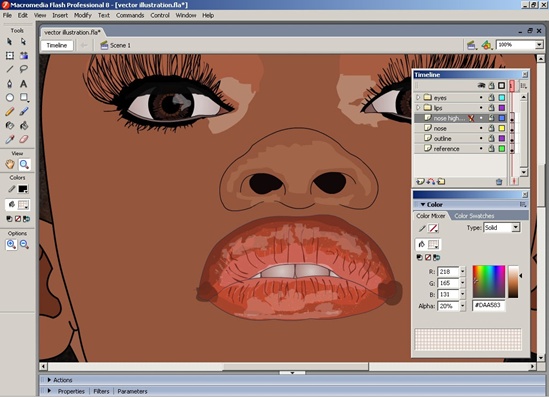Click Add Motion Guide icon in Timeline

point(431,181)
